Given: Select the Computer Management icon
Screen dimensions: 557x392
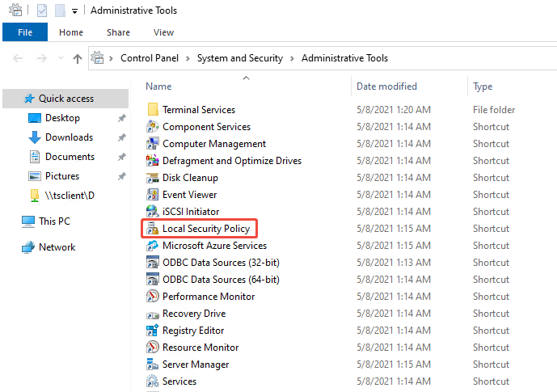Looking at the screenshot, I should click(152, 144).
